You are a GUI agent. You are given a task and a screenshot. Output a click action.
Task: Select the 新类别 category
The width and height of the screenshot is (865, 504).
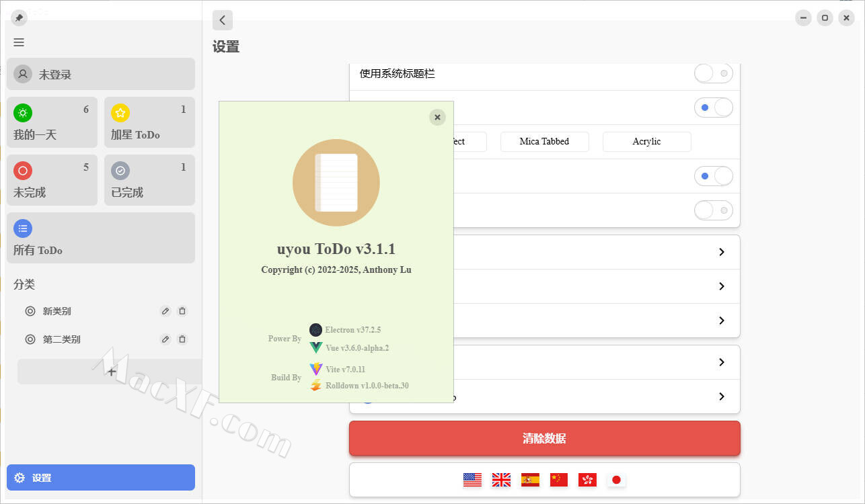pyautogui.click(x=57, y=311)
